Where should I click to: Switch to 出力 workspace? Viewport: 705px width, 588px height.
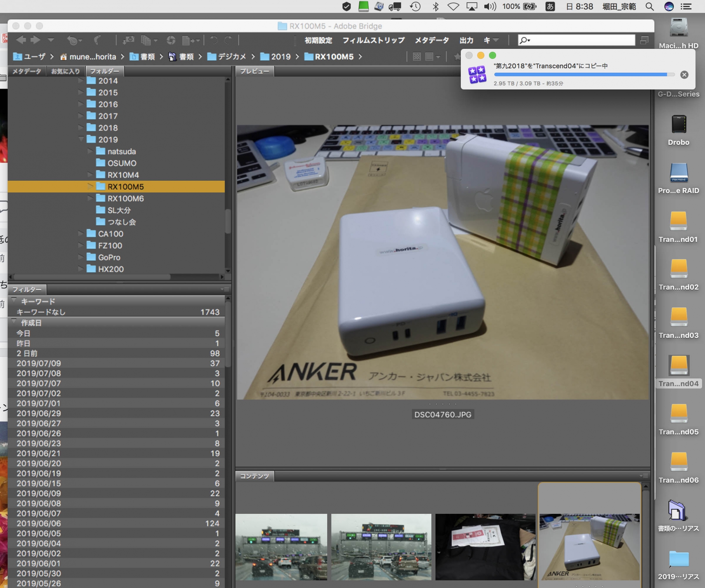point(466,40)
